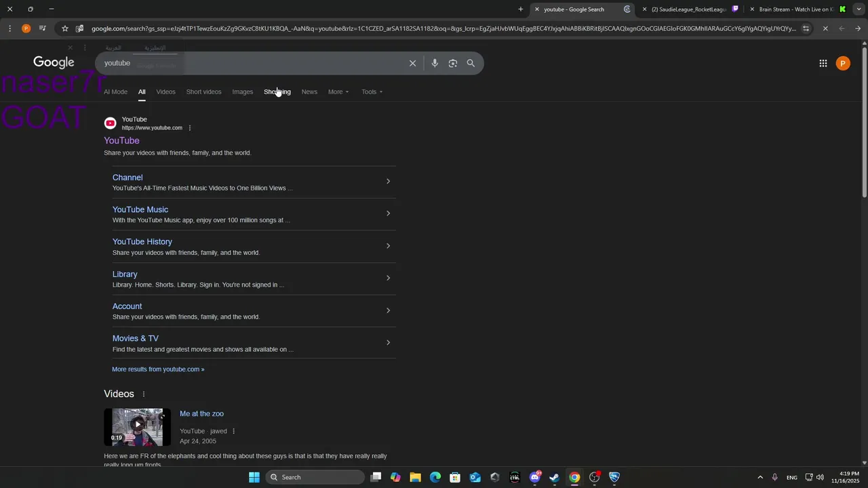
Task: Open Chrome profile avatar in toolbar
Action: click(x=26, y=28)
